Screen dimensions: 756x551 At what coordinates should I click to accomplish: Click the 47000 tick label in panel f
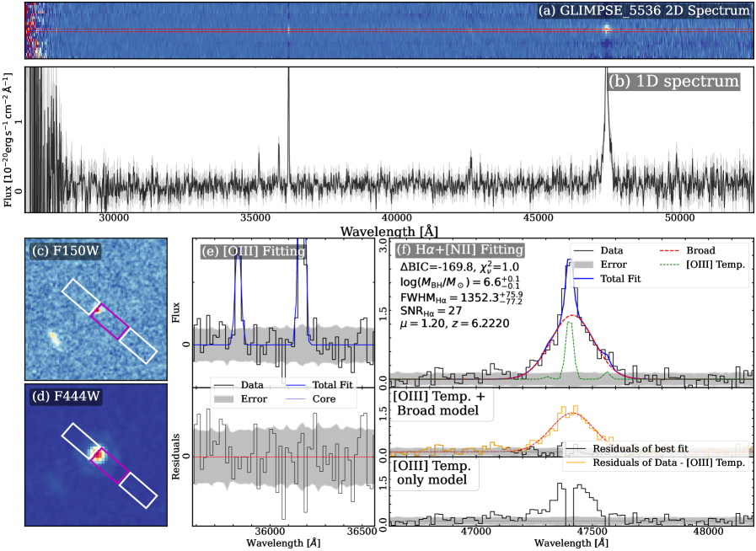(476, 531)
